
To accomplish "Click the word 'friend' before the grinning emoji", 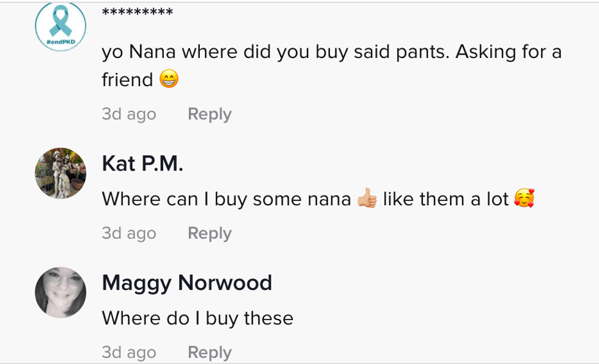I will tap(127, 80).
